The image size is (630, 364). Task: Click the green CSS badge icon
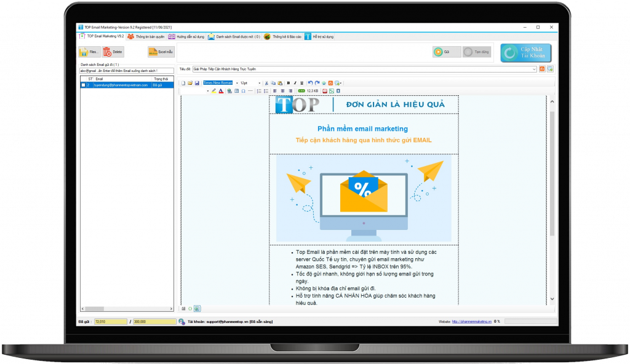[x=301, y=91]
